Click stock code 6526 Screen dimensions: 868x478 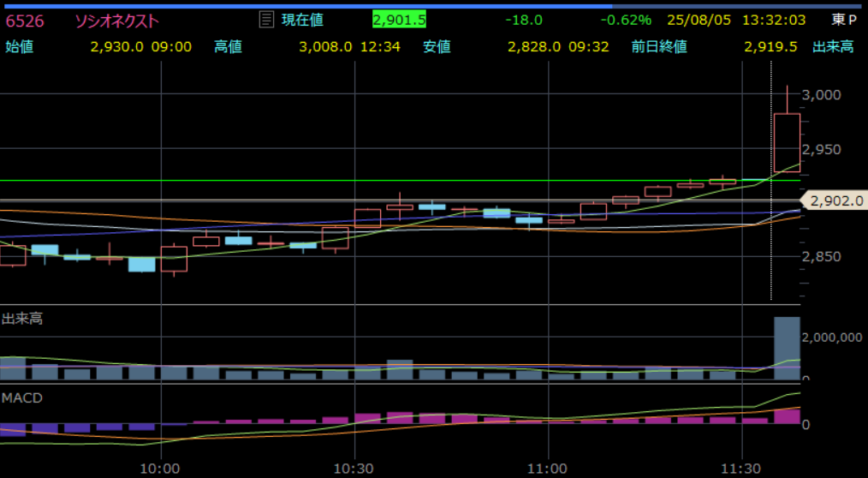point(24,21)
